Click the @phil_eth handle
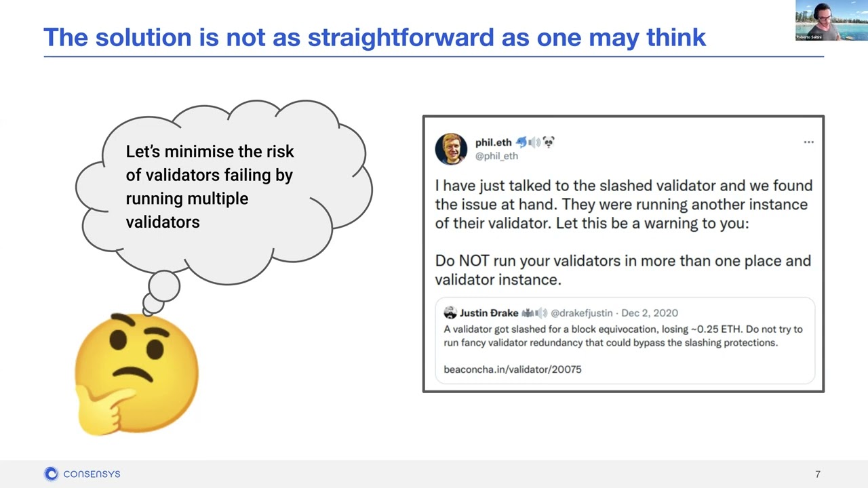Viewport: 868px width, 488px height. pyautogui.click(x=496, y=156)
